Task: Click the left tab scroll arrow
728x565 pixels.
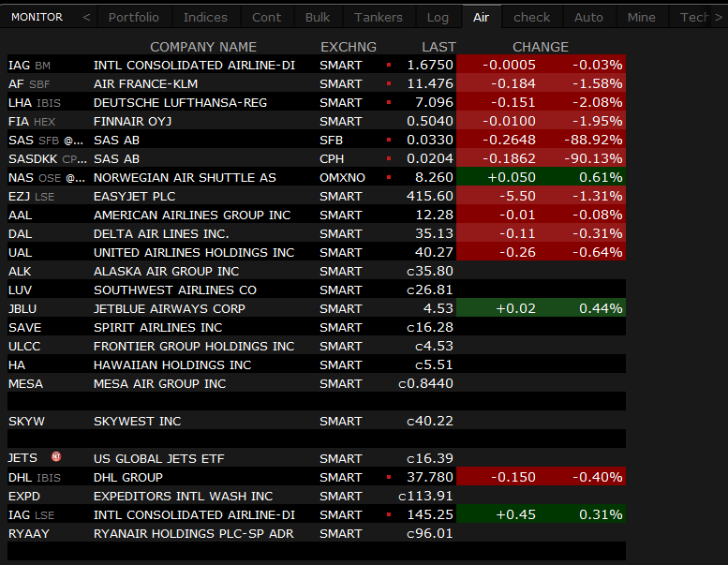Action: point(86,17)
